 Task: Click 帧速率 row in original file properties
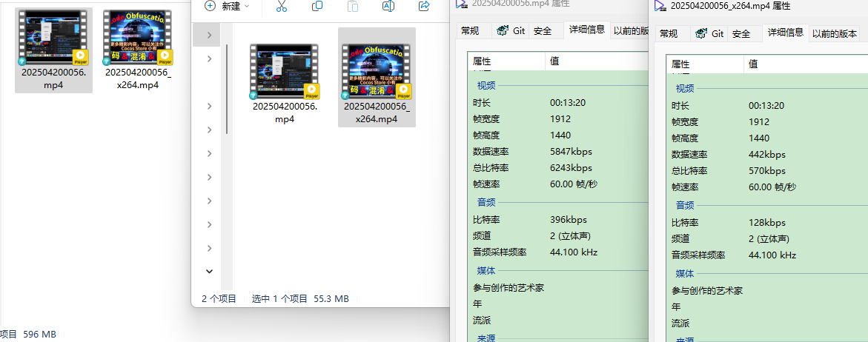[x=558, y=184]
